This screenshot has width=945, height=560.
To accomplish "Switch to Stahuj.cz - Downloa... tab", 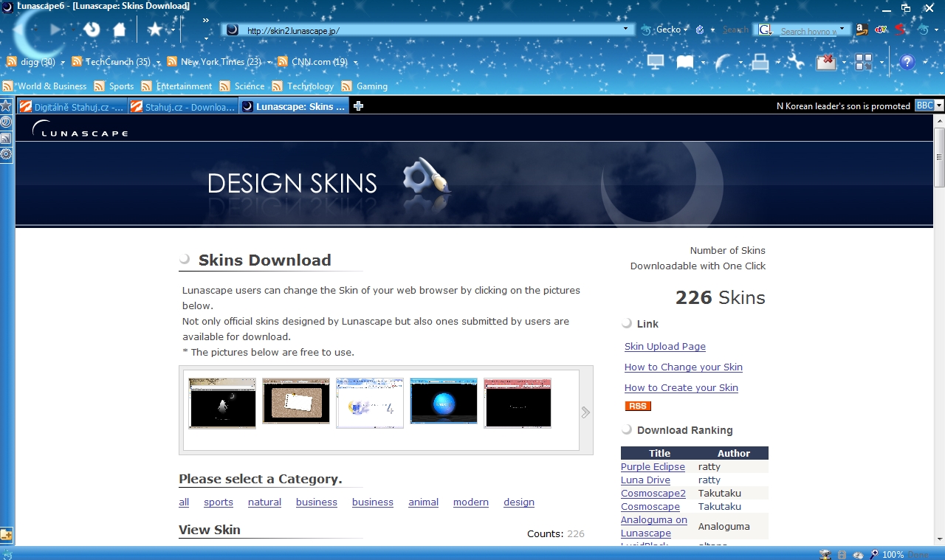I will pyautogui.click(x=183, y=106).
